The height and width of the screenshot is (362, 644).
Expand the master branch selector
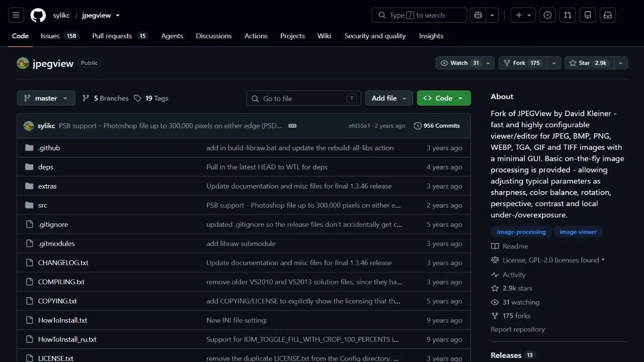46,98
